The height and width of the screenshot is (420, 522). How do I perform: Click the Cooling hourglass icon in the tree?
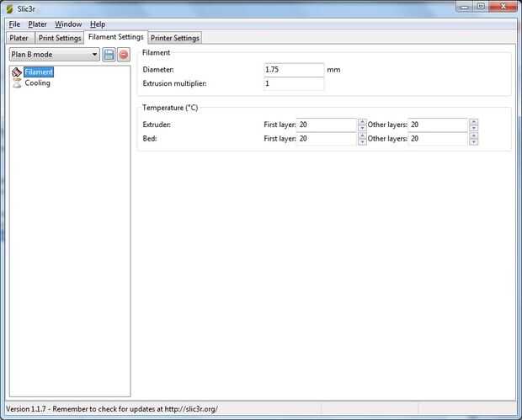coord(17,82)
